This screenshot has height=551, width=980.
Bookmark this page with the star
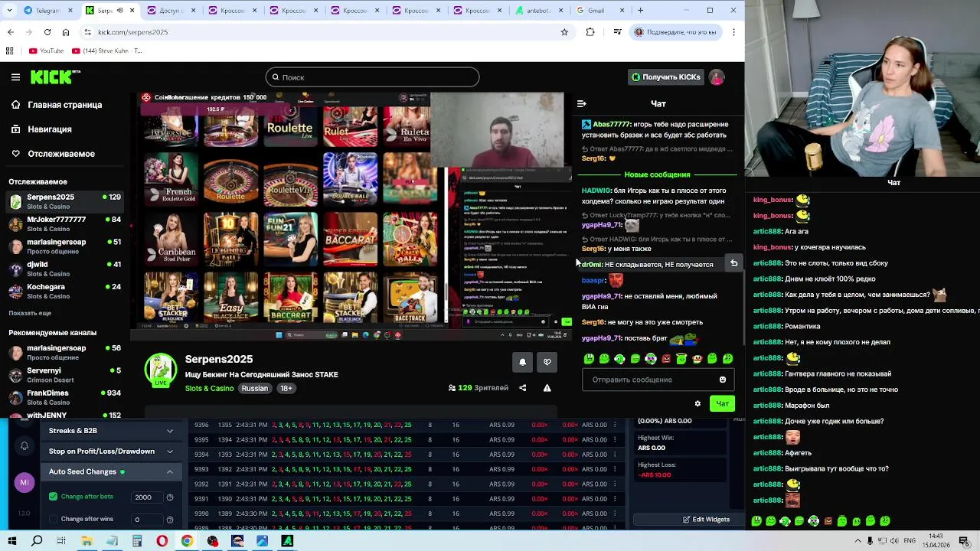coord(564,32)
